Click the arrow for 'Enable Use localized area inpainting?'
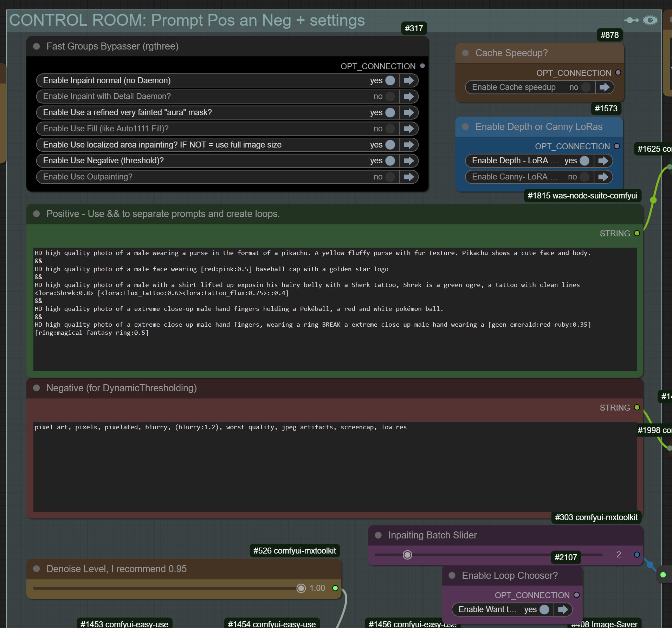672x628 pixels. (409, 145)
